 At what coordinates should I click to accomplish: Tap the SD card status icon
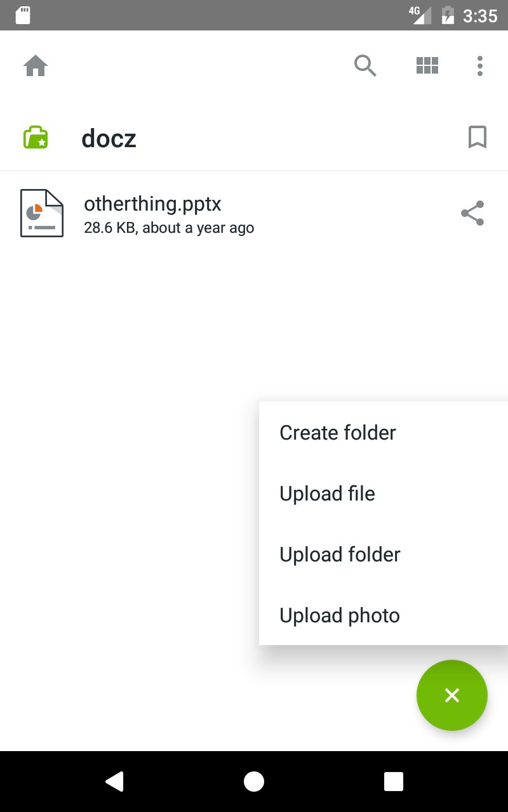pyautogui.click(x=23, y=15)
